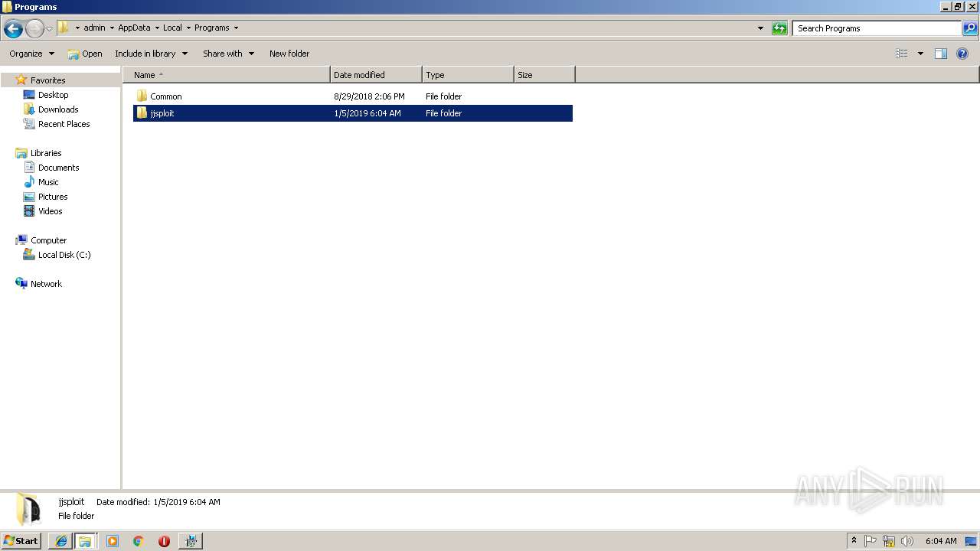Select Favorites in navigation pane
The height and width of the screenshot is (551, 980).
coord(47,80)
